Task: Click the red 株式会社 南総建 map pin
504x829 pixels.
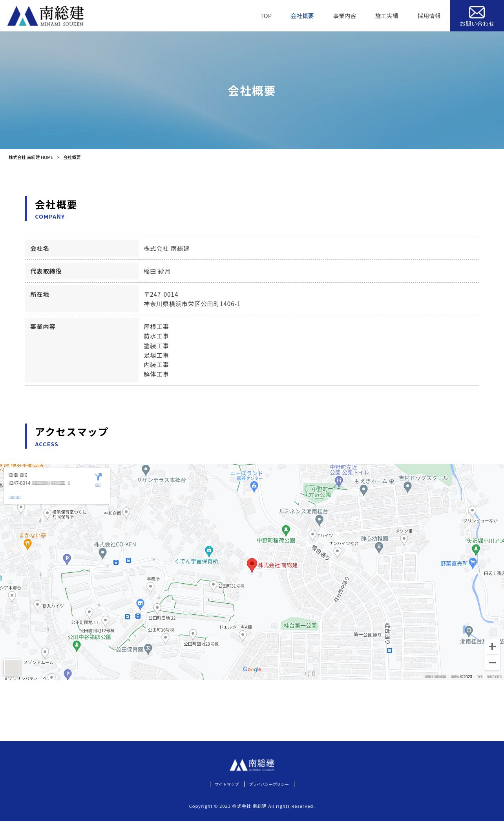Action: (252, 565)
